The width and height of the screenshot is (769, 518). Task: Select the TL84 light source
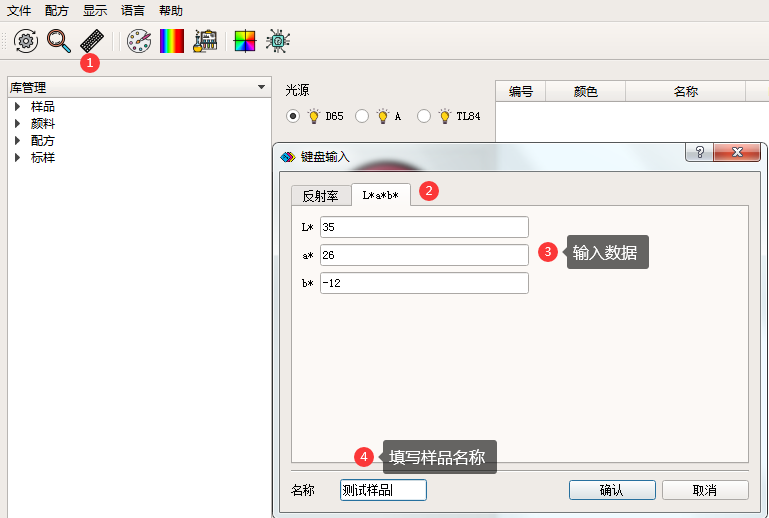click(x=424, y=116)
